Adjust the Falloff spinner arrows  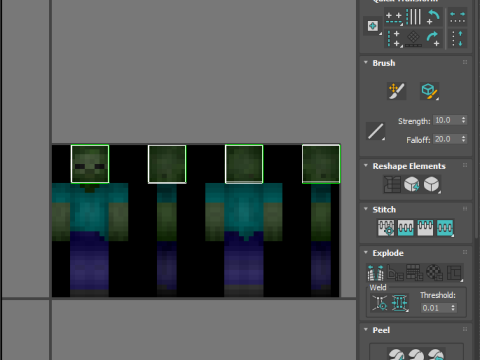(463, 139)
